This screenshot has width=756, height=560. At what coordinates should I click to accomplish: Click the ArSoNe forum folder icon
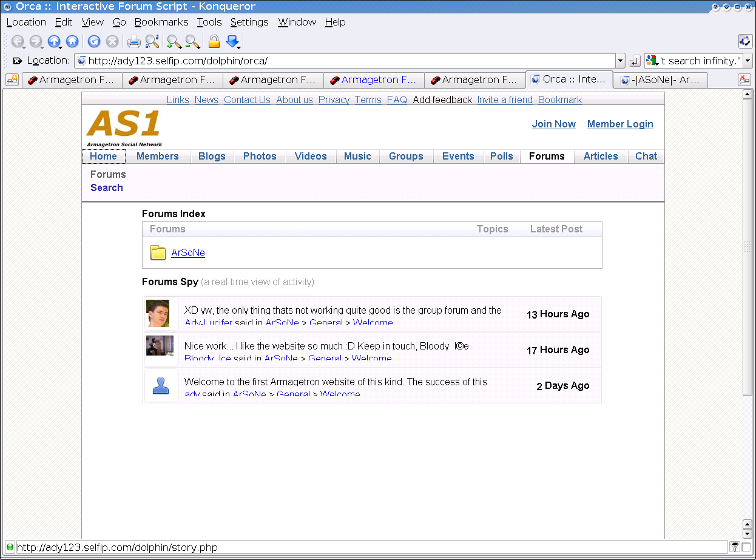[158, 253]
